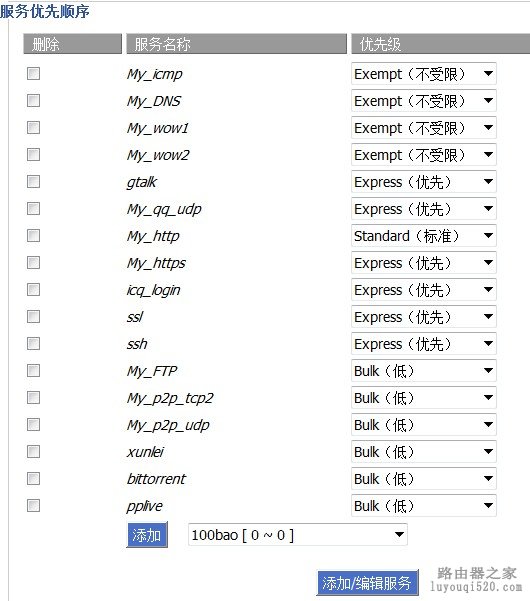Image resolution: width=530 pixels, height=601 pixels.
Task: Click the blue 添加 button
Action: 147,535
